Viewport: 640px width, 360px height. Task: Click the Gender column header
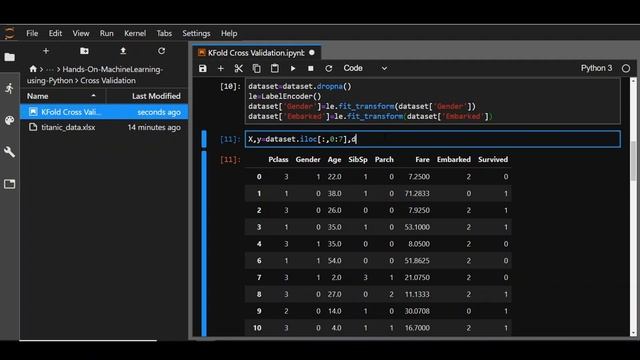pos(308,160)
